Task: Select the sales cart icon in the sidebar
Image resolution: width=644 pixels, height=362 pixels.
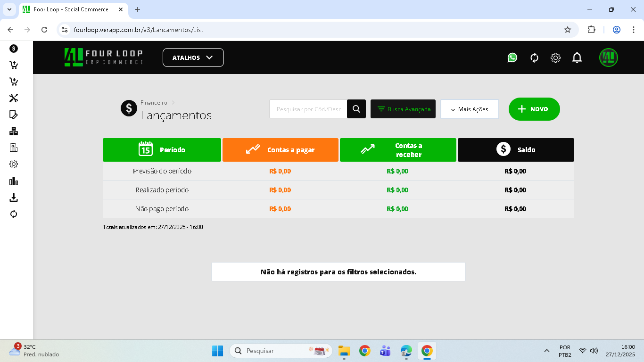Action: [x=14, y=65]
